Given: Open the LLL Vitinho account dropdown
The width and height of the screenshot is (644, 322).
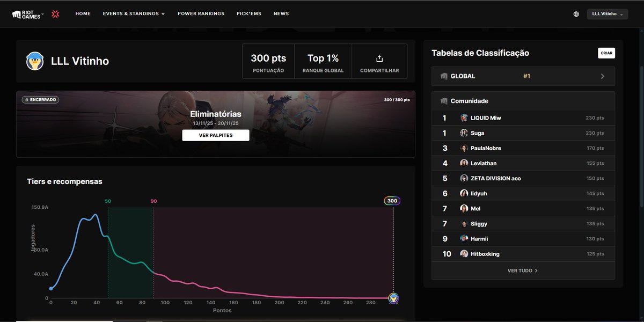Looking at the screenshot, I should (x=608, y=14).
